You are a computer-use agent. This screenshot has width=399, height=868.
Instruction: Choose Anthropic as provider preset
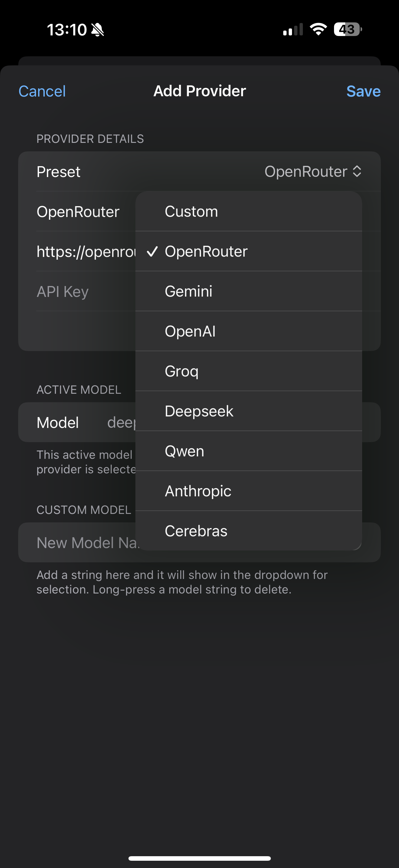click(x=248, y=491)
